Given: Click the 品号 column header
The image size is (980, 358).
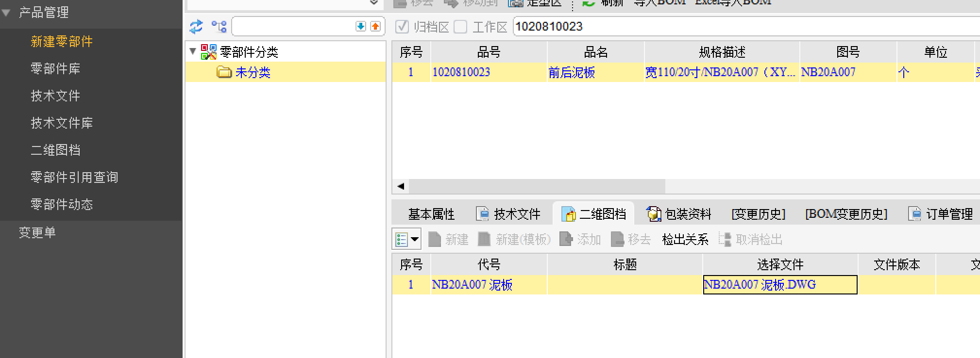Looking at the screenshot, I should coord(489,52).
